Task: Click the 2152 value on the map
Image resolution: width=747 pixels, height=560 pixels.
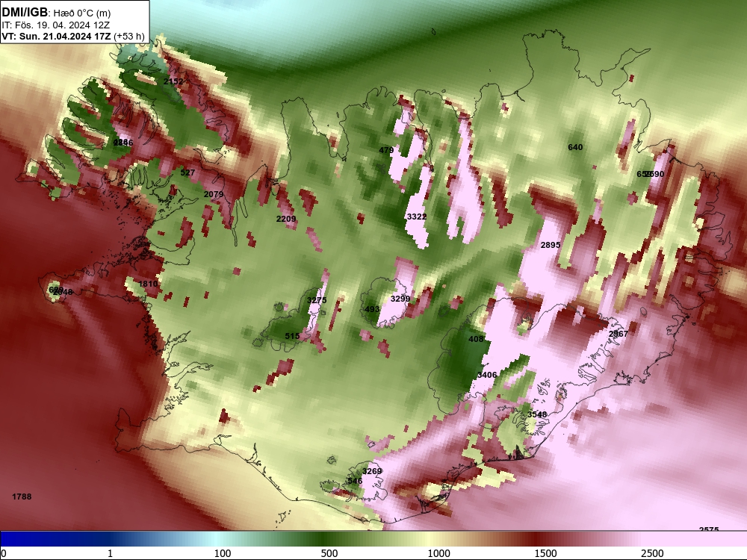Action: coord(173,81)
